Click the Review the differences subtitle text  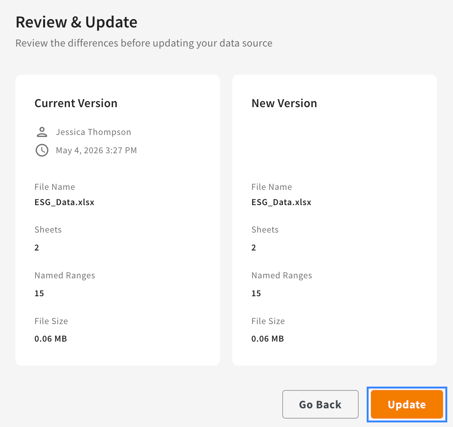(144, 43)
